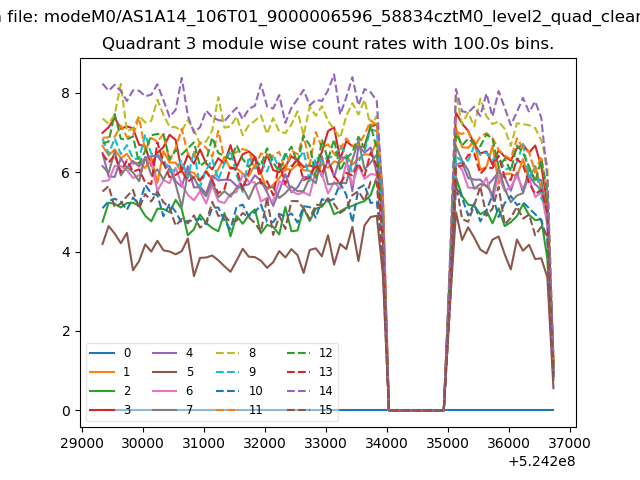Click legend entry for module 8
Image resolution: width=640 pixels, height=480 pixels.
pos(236,353)
